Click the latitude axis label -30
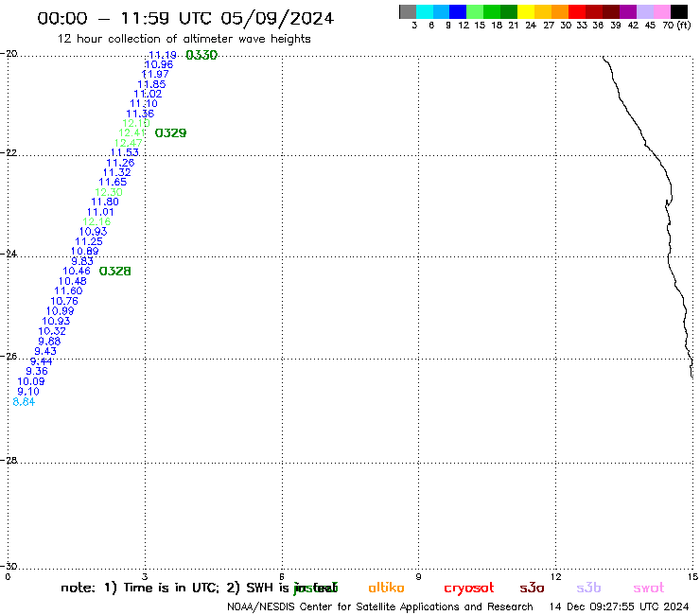 pyautogui.click(x=9, y=566)
